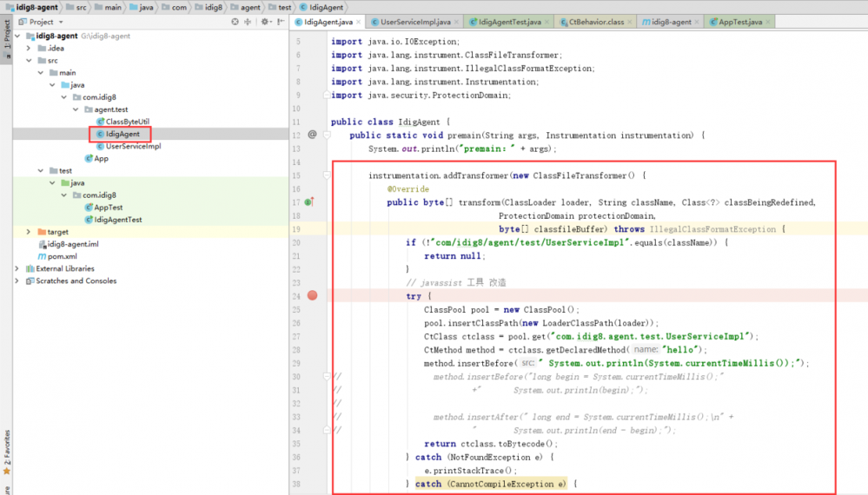Click the scroll-from-source target icon in Project panel
Image resolution: width=868 pixels, height=495 pixels.
tap(235, 22)
